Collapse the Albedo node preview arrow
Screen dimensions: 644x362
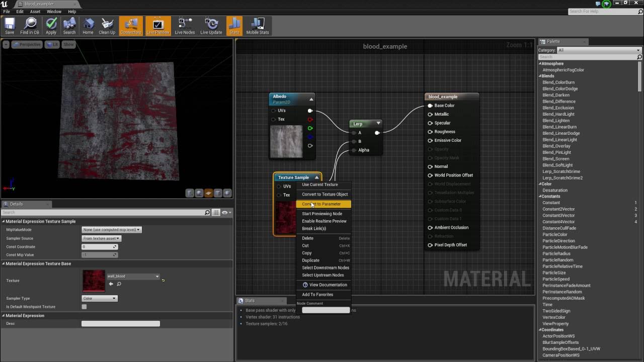311,99
